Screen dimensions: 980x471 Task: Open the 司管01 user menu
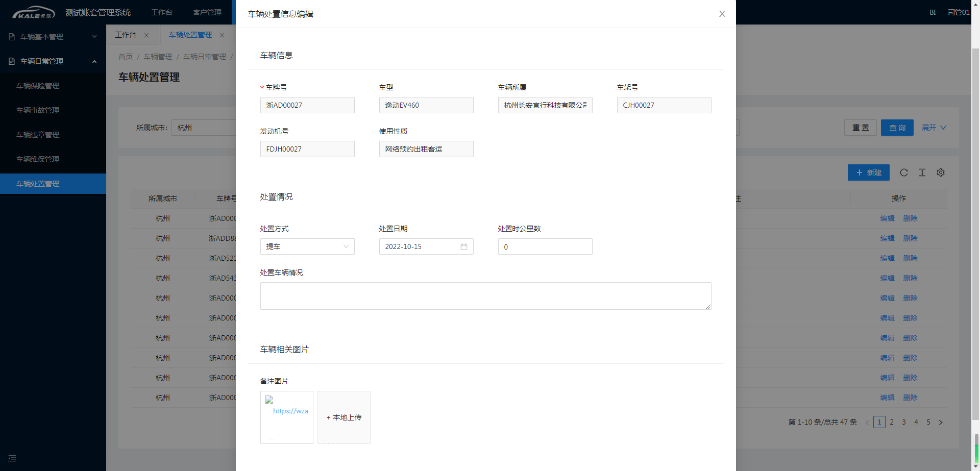click(958, 12)
